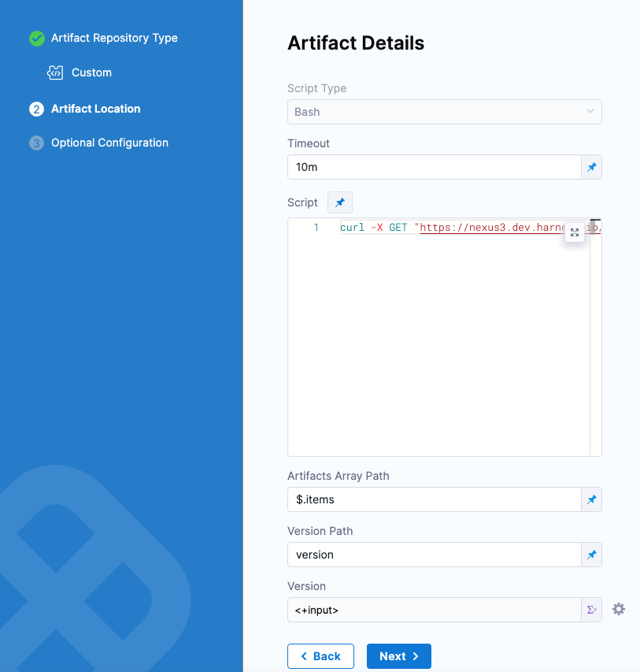Click the pin icon next to Timeout field
Viewport: 640px width, 672px height.
tap(591, 167)
